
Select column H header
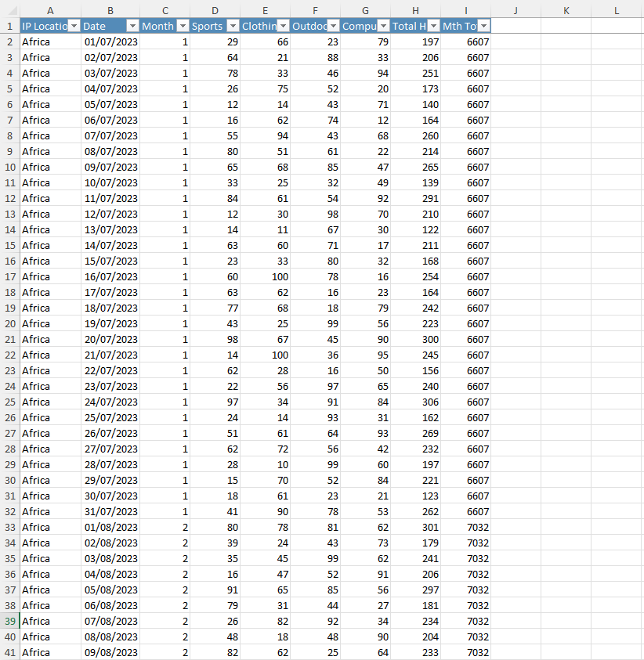[x=415, y=10]
